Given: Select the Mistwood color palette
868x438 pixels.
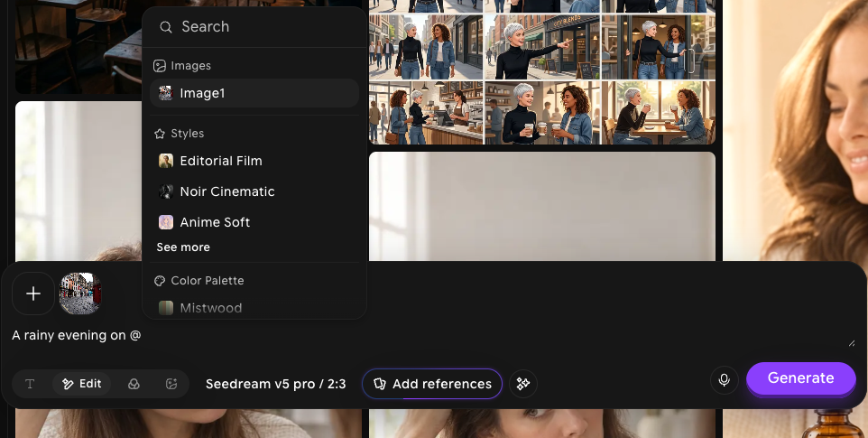Looking at the screenshot, I should [x=254, y=308].
